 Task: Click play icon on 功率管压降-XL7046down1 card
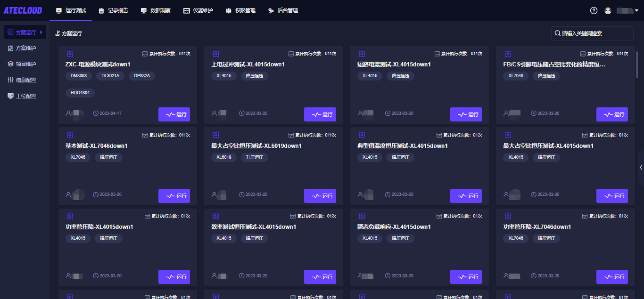click(508, 216)
